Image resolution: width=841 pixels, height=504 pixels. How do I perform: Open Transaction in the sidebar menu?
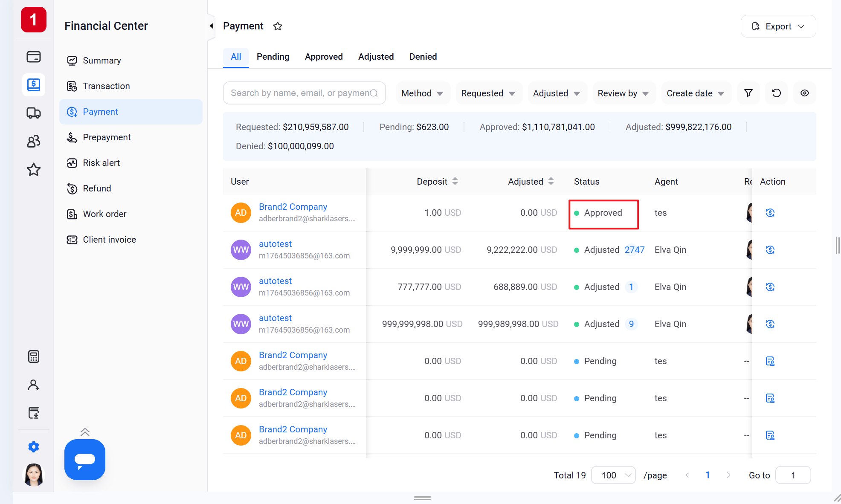[x=131, y=86]
